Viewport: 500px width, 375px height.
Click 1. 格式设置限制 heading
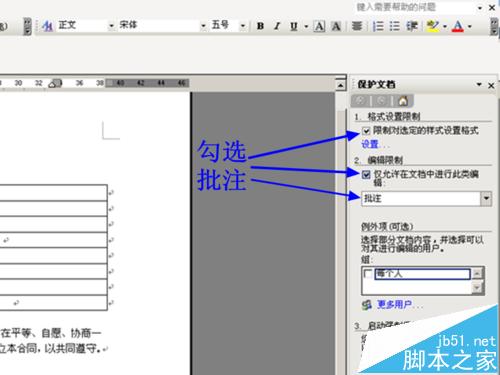(387, 117)
